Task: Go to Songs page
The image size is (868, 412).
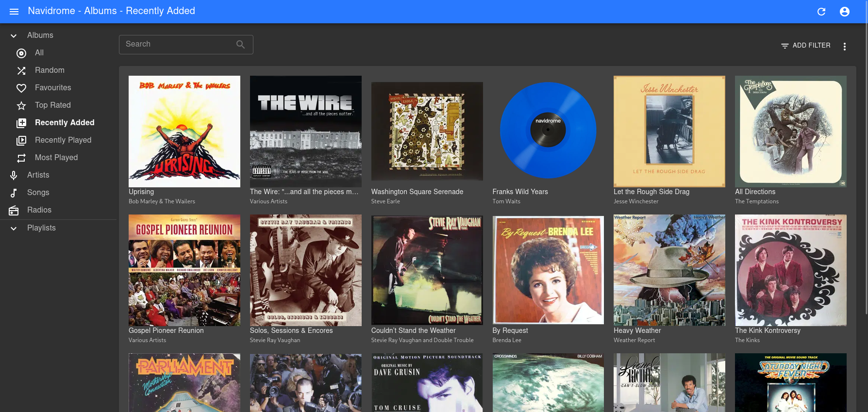Action: click(x=58, y=193)
